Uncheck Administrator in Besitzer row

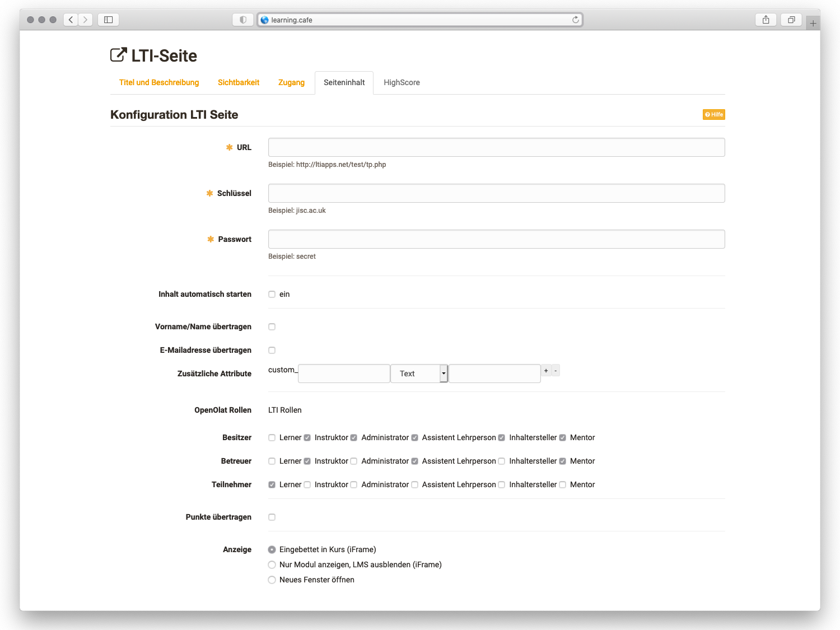[353, 437]
